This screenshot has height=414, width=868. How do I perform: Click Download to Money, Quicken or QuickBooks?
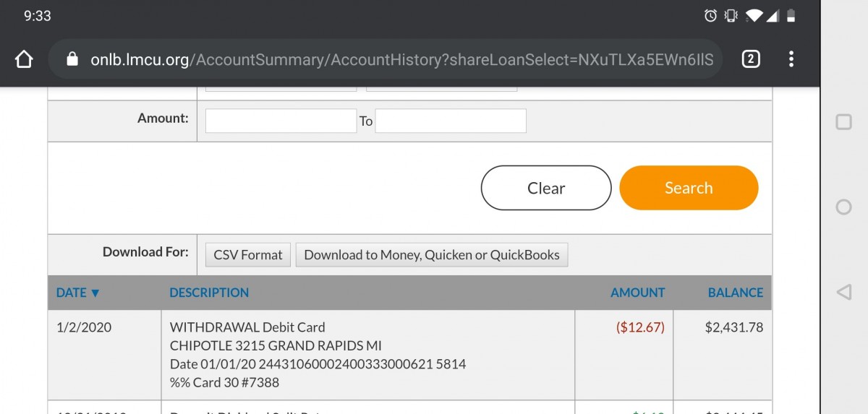(432, 255)
